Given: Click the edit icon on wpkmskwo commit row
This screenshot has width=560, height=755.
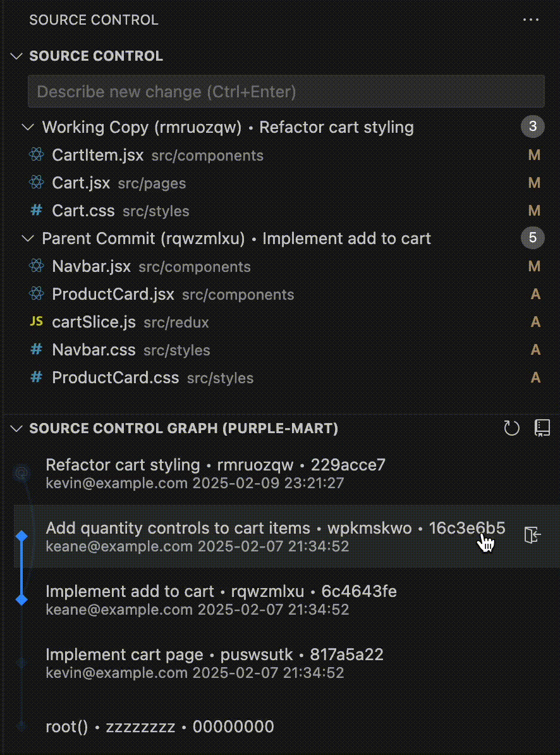Looking at the screenshot, I should coord(533,535).
